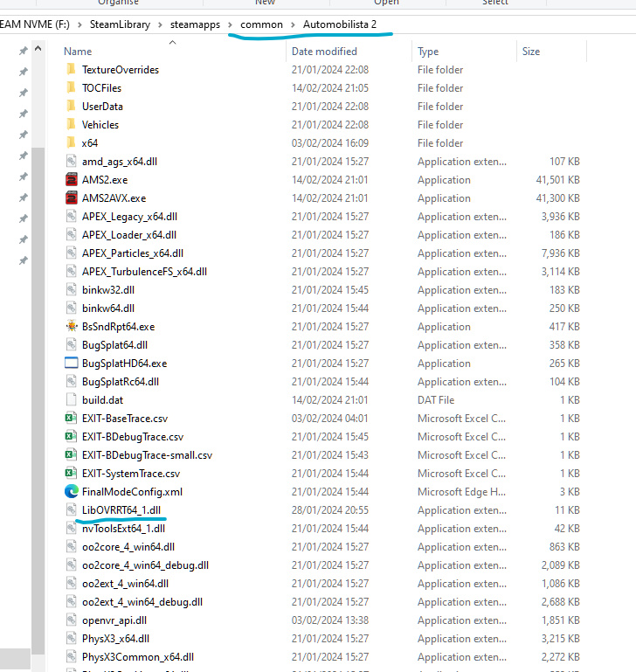
Task: Go to steamapps in the address bar
Action: pos(195,24)
